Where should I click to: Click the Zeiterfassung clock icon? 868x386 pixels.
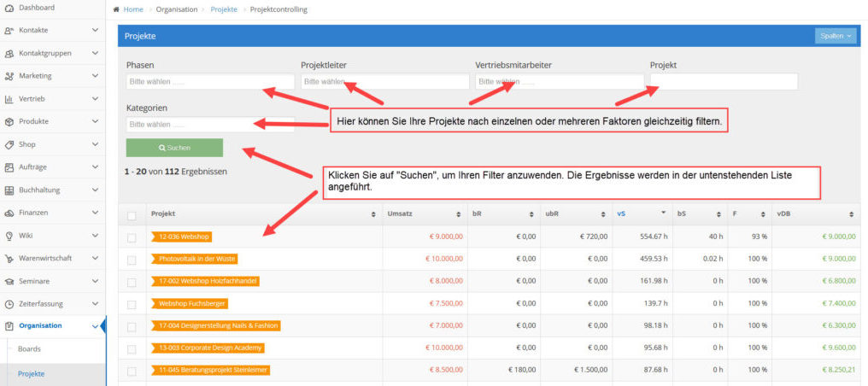click(x=9, y=304)
